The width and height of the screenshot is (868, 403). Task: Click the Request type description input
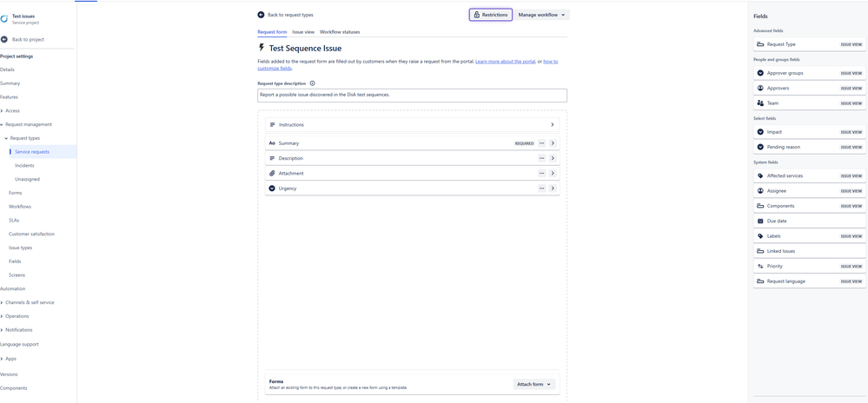click(412, 96)
